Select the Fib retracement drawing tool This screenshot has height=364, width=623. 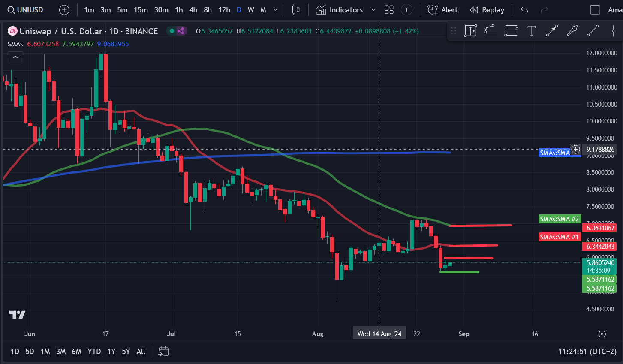point(491,30)
